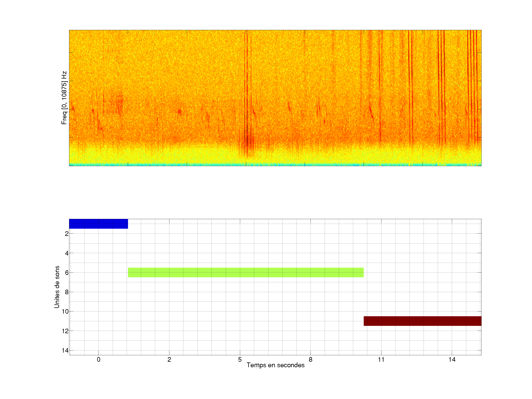Click the 'Unites de sons' axis label
The width and height of the screenshot is (532, 399).
(x=57, y=287)
